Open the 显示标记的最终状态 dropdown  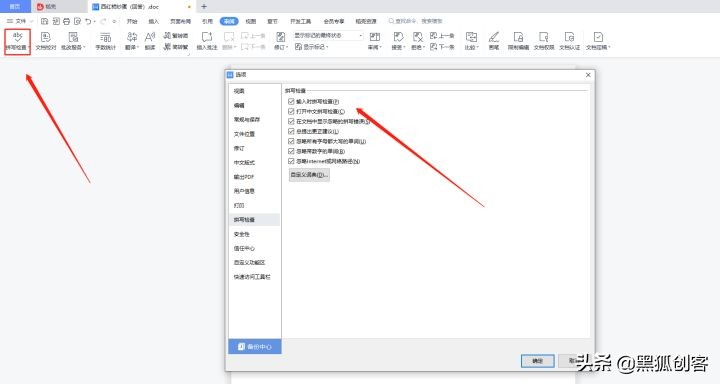pyautogui.click(x=328, y=35)
